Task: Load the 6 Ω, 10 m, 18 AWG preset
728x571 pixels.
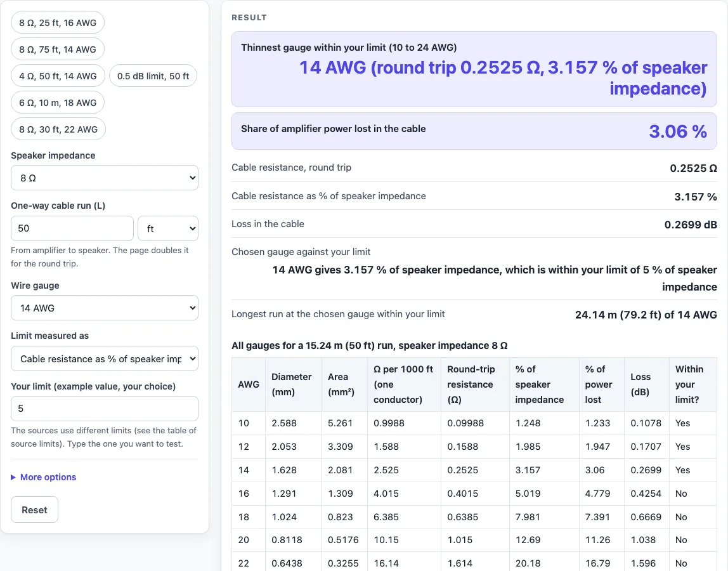Action: tap(58, 103)
